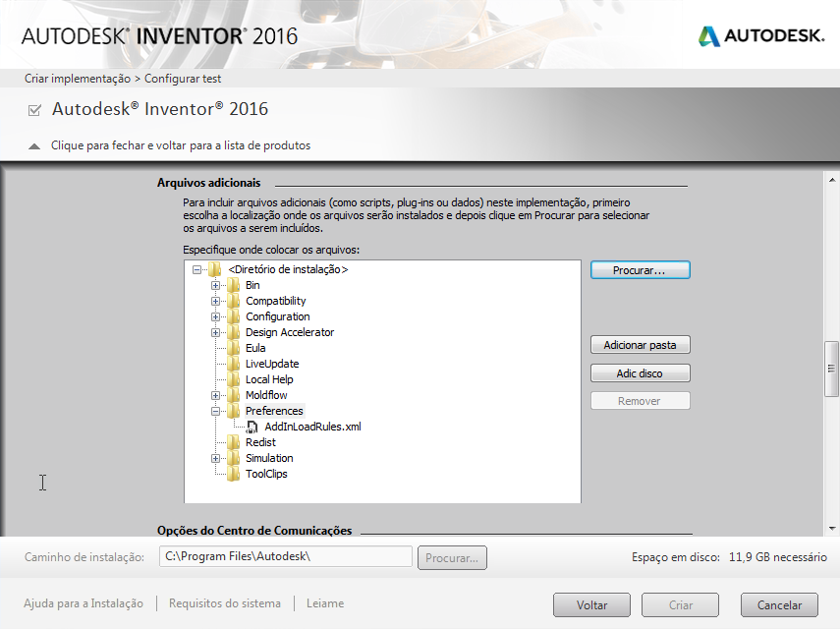The height and width of the screenshot is (629, 840).
Task: Select the Redist tree item label
Action: [260, 442]
